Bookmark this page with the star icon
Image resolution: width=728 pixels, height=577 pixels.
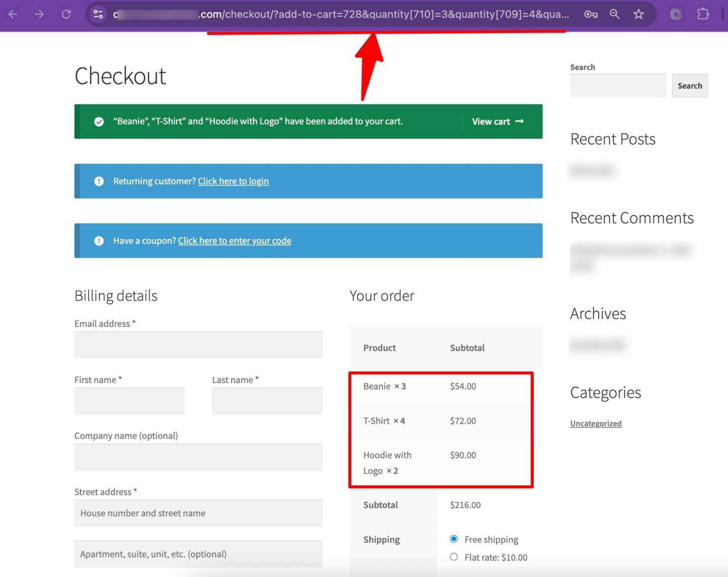(x=638, y=15)
